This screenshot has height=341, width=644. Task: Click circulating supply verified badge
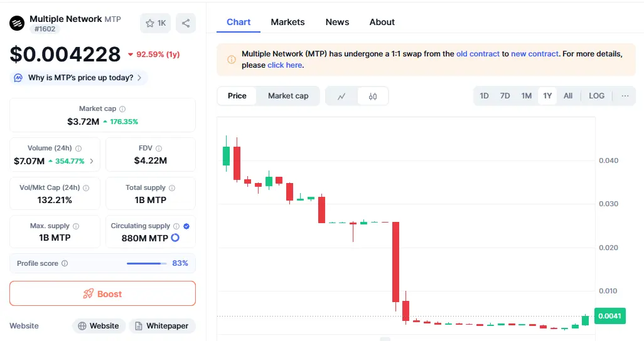186,226
